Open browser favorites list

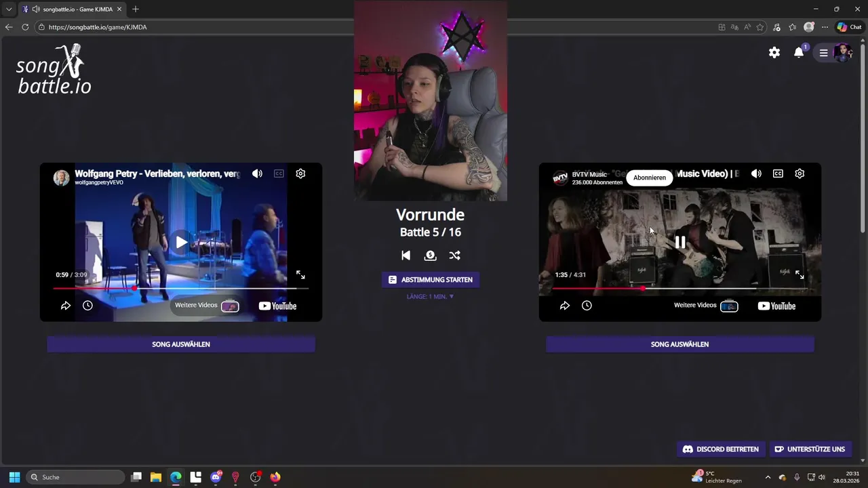792,27
